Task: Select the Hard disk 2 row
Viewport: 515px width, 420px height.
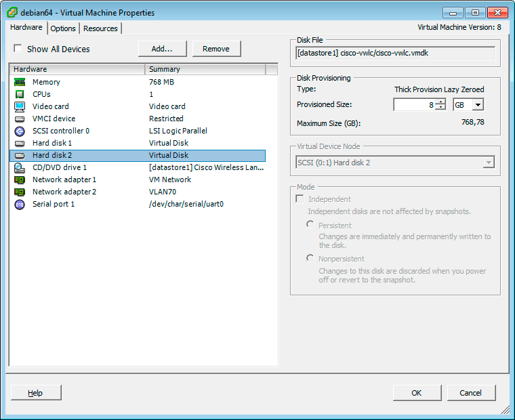Action: point(138,155)
